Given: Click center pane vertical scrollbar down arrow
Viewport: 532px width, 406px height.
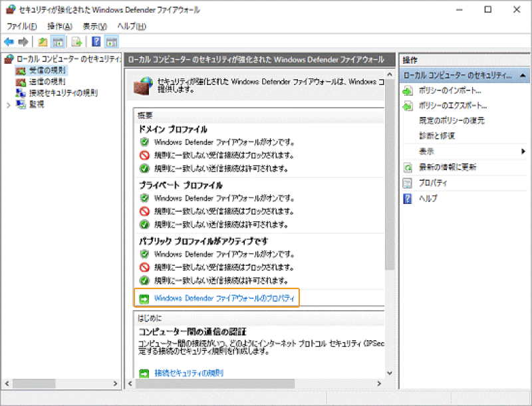Looking at the screenshot, I should click(x=390, y=373).
